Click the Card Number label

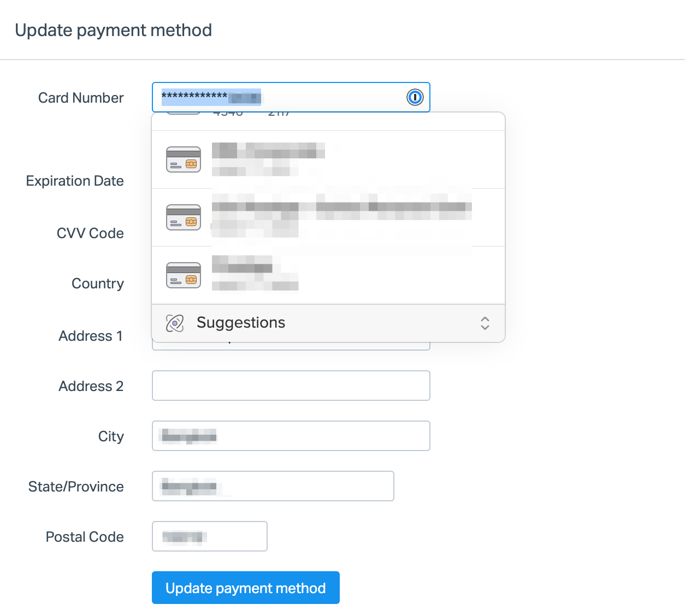tap(81, 98)
